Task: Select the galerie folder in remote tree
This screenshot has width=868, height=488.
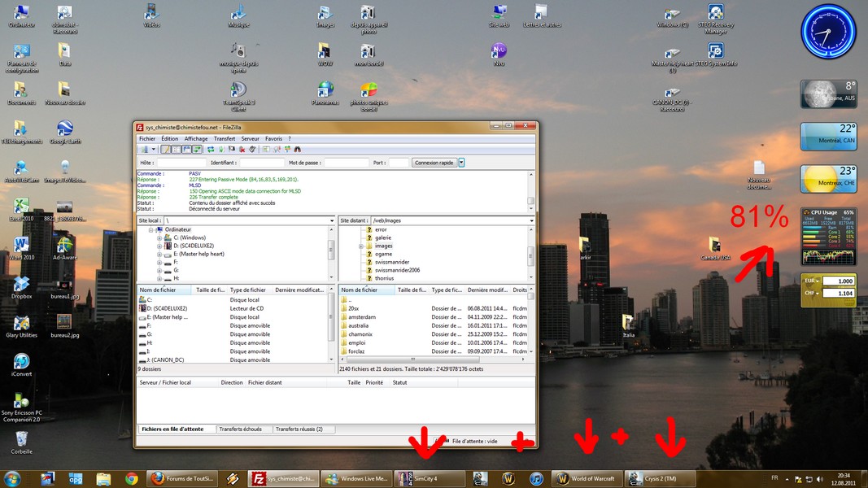Action: pyautogui.click(x=383, y=238)
